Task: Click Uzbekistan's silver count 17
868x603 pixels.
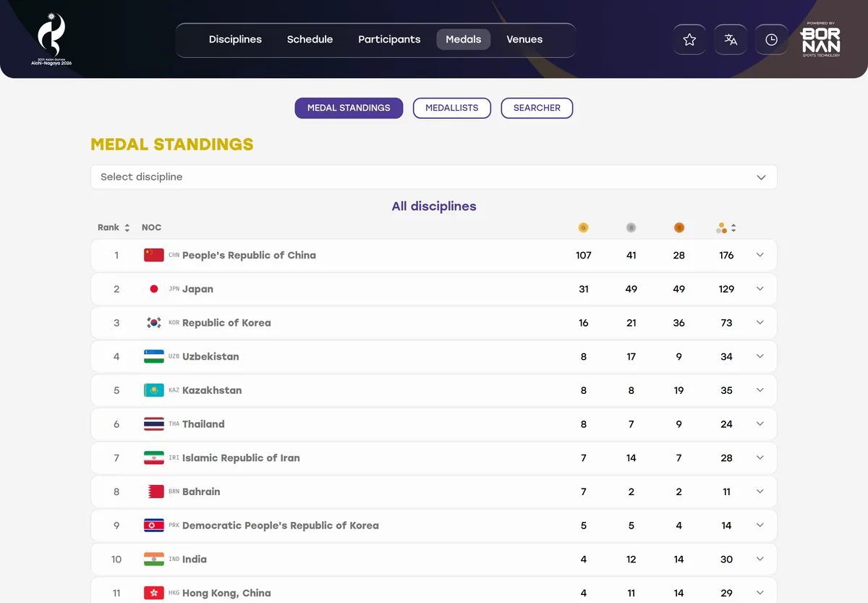Action: point(631,356)
